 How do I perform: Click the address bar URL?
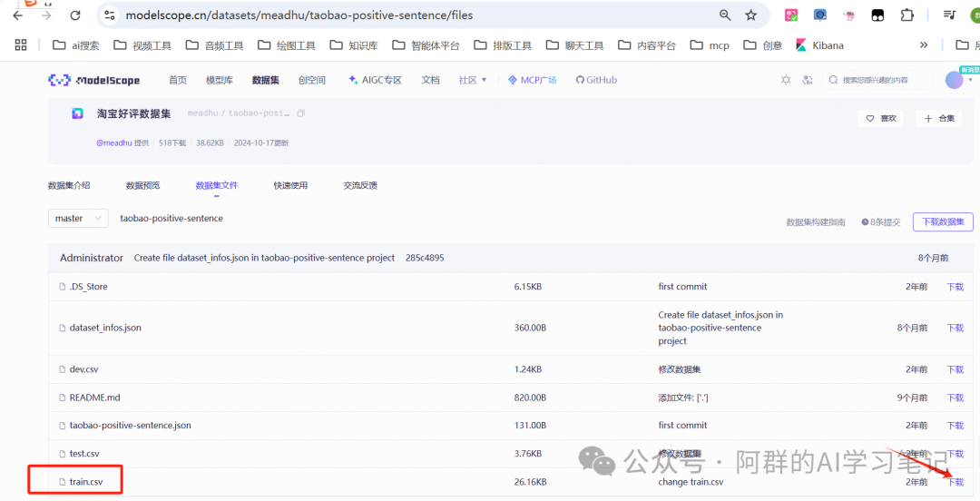pos(299,15)
